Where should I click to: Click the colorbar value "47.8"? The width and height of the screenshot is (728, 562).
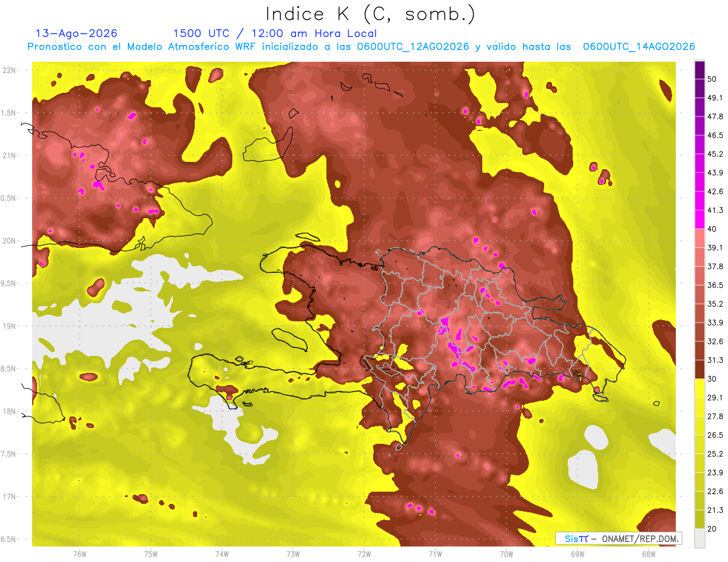tap(715, 116)
